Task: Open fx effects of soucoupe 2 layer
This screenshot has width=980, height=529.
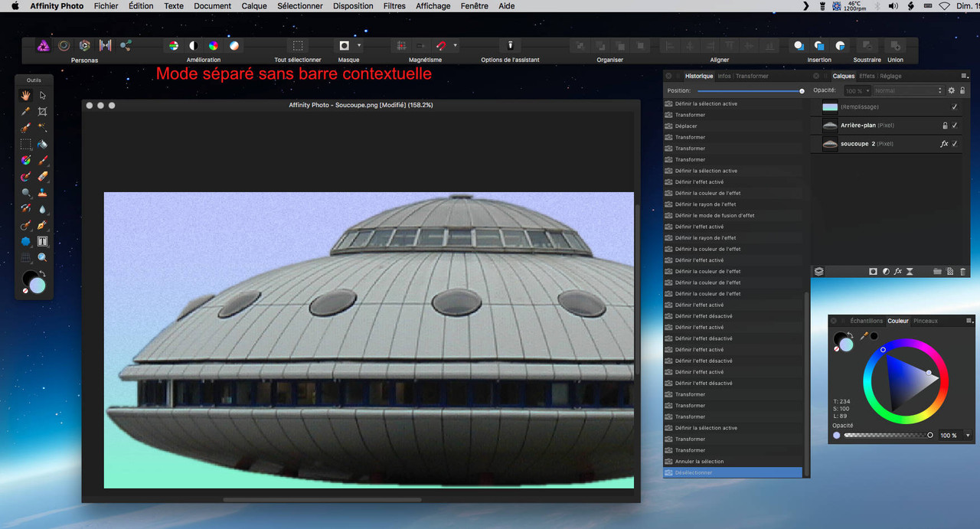Action: tap(944, 144)
